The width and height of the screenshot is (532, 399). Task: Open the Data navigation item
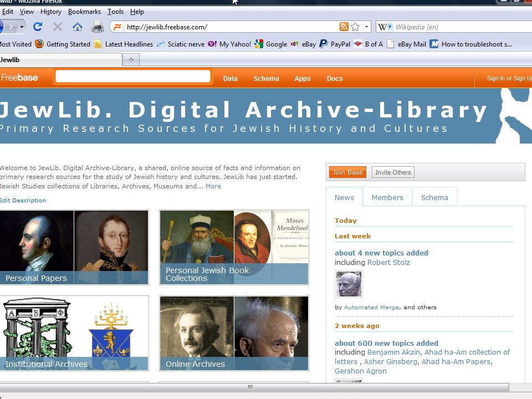coord(231,78)
